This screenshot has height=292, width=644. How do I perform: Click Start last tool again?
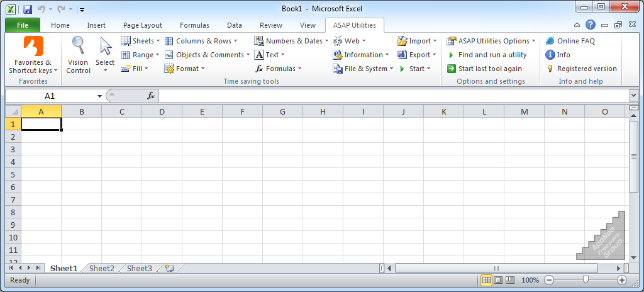485,69
